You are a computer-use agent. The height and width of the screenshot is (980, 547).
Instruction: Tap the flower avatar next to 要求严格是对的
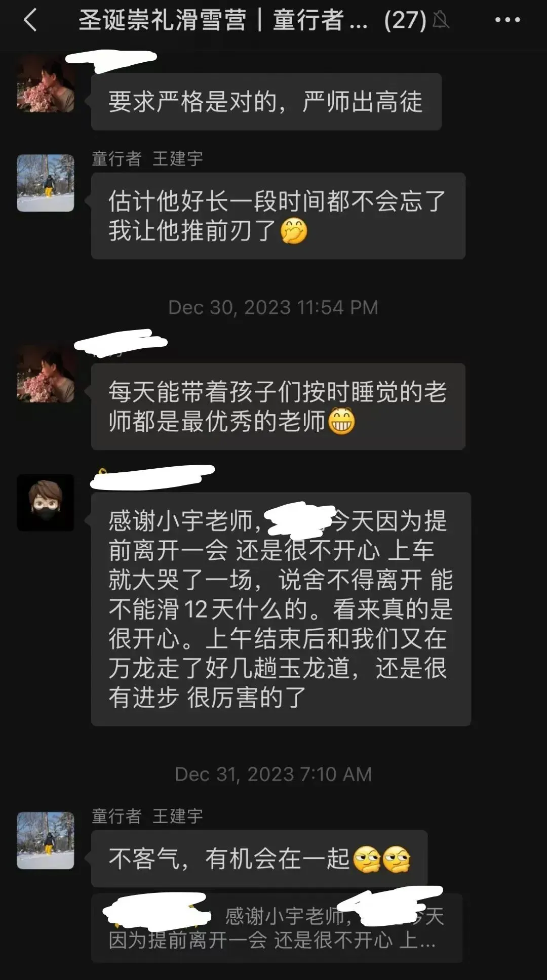46,84
